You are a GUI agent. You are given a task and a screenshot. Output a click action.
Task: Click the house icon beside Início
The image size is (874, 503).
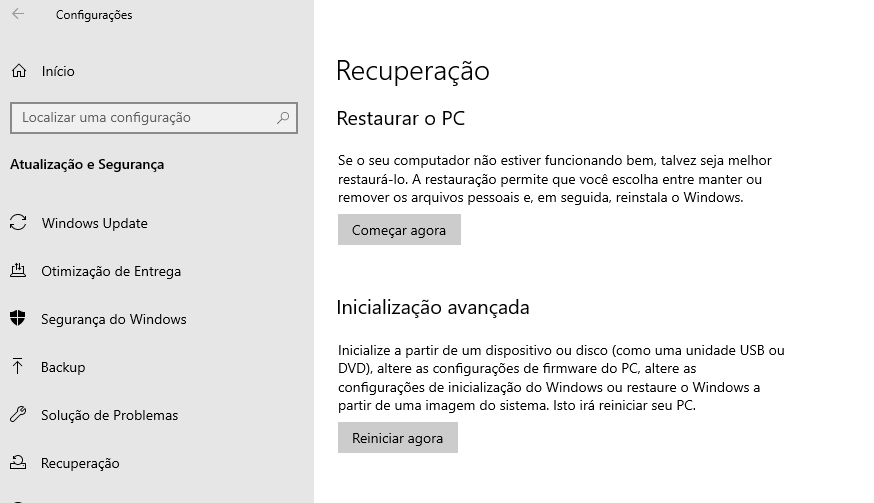[19, 71]
